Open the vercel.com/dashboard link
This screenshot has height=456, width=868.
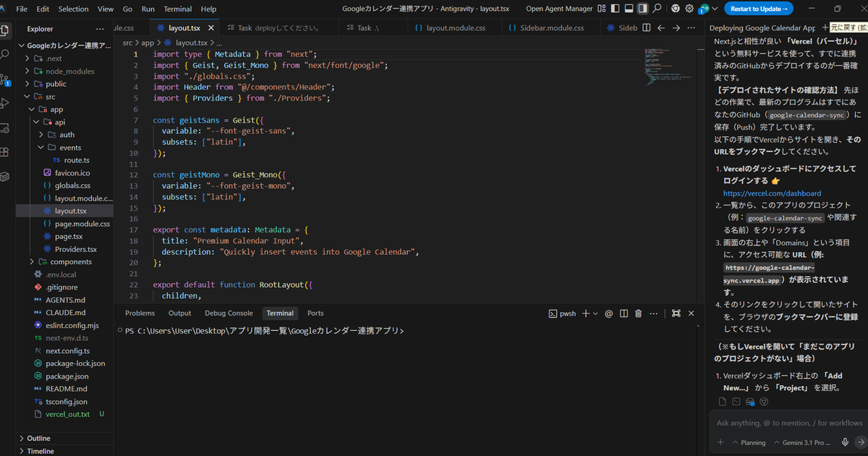point(772,193)
